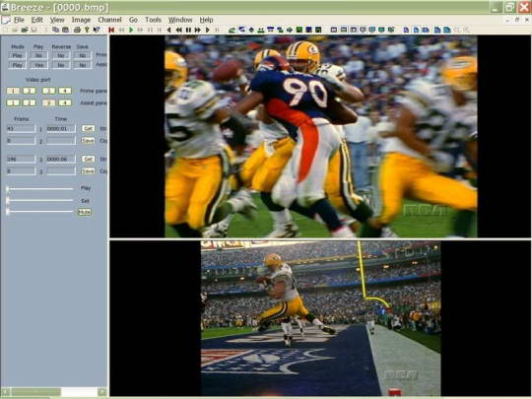The width and height of the screenshot is (532, 399).
Task: Toggle video port 1 for prime pane
Action: tap(13, 91)
